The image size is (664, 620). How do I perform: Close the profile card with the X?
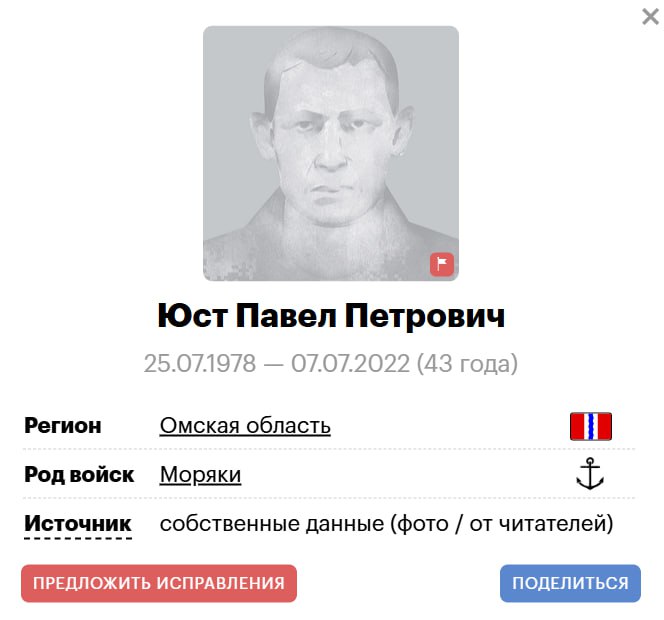[650, 17]
